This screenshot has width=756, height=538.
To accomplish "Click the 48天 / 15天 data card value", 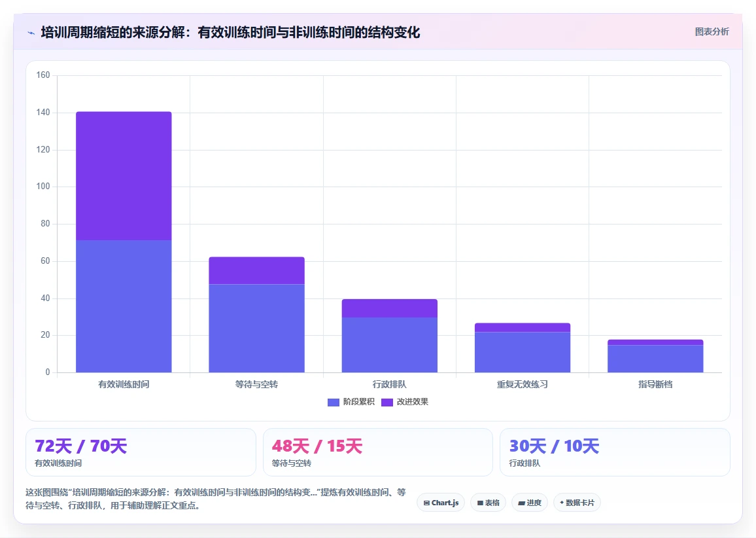I will point(317,446).
